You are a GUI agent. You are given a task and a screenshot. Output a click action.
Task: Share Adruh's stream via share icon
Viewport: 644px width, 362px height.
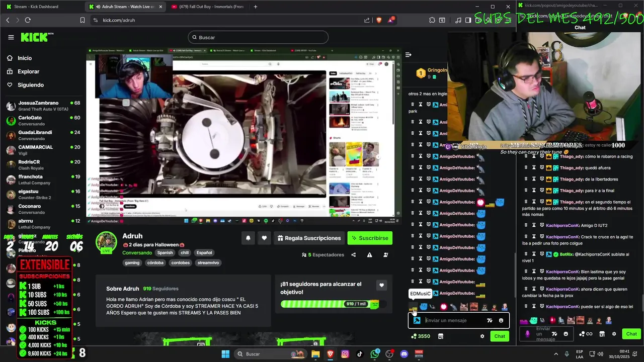tap(353, 255)
